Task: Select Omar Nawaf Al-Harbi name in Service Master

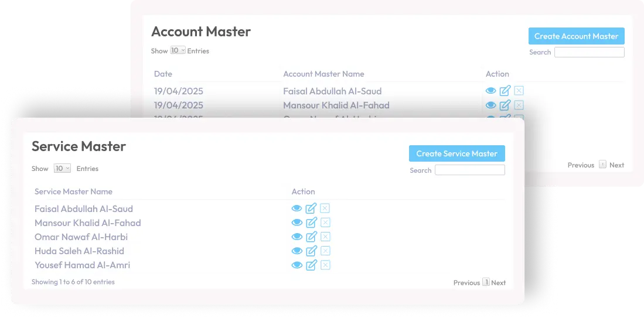Action: pyautogui.click(x=81, y=237)
